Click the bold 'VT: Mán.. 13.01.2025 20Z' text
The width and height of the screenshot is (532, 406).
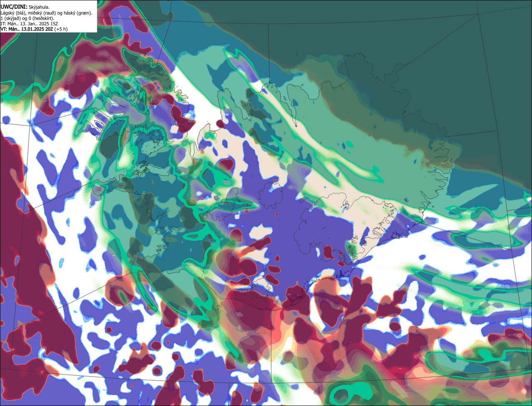tap(27, 29)
